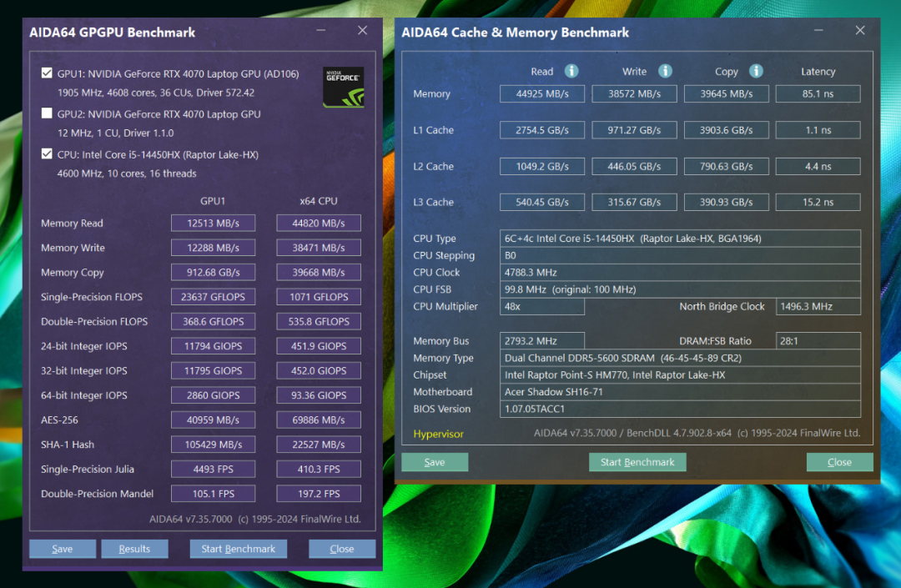Select L2 Cache Write 446.05 GB/s
Screen dimensions: 901x588
(x=634, y=166)
